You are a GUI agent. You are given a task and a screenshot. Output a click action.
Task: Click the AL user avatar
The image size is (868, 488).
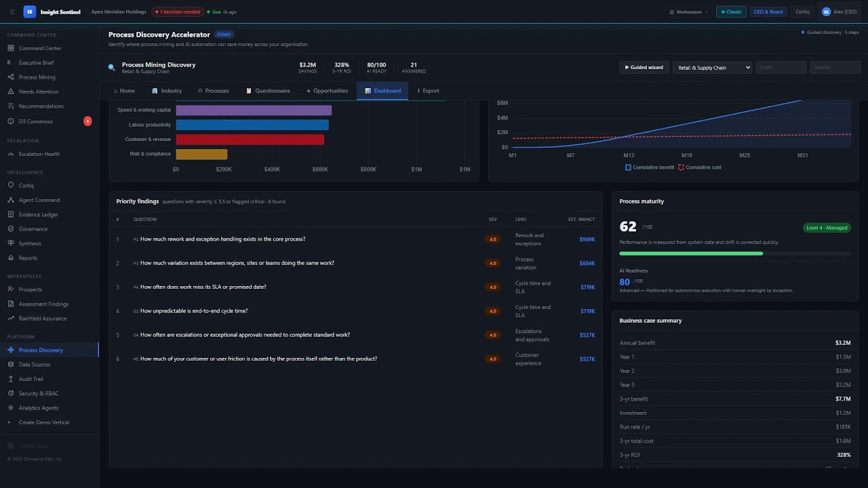pos(826,12)
